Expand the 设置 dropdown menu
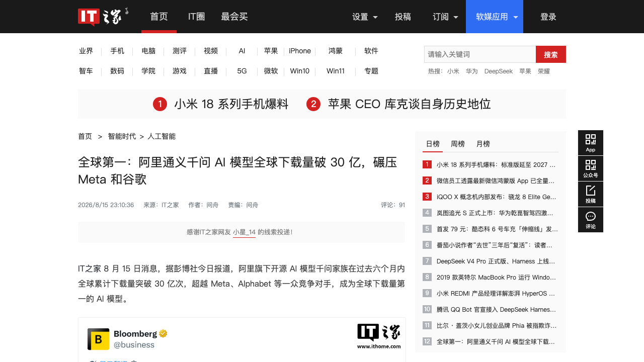 [x=365, y=17]
